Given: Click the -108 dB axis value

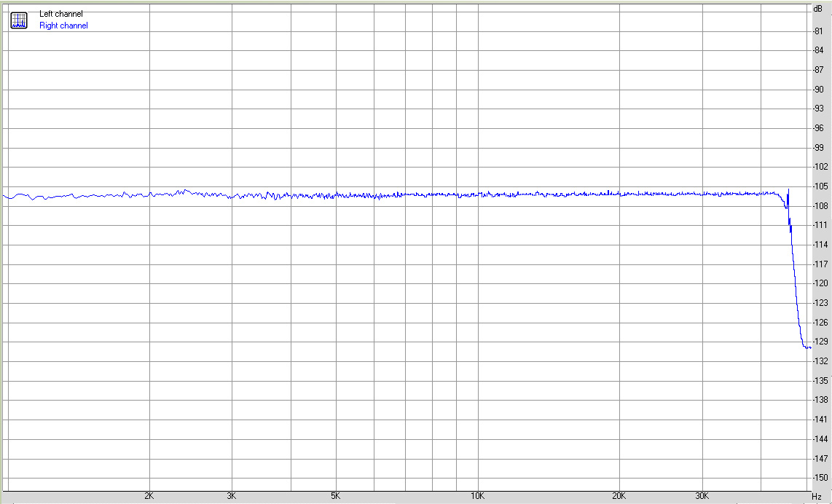Looking at the screenshot, I should click(x=820, y=206).
